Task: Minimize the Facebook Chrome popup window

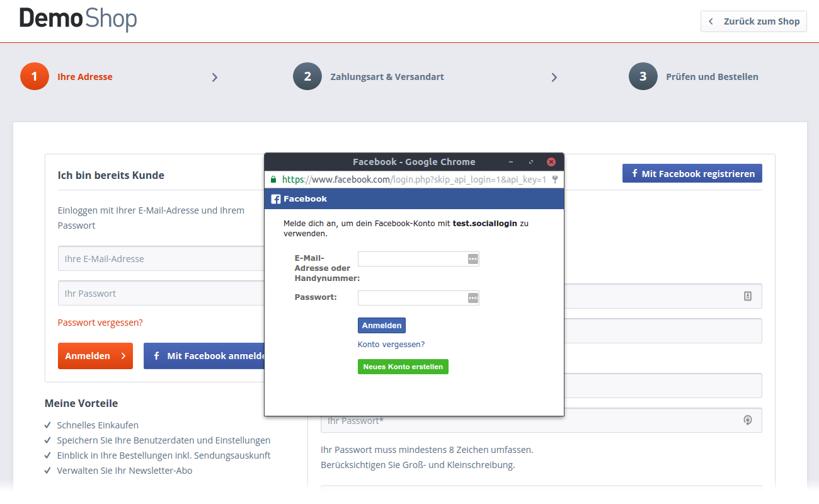Action: tap(511, 162)
